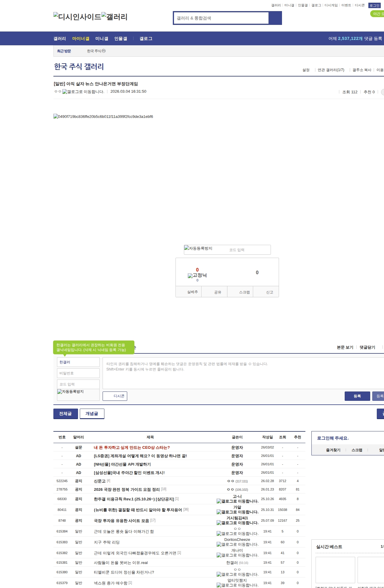Image resolution: width=384 pixels, height=588 pixels.
Task: Open survey post 내 돈 투자하고 싶게 만드는 CEO상 스타는?
Action: (x=132, y=447)
